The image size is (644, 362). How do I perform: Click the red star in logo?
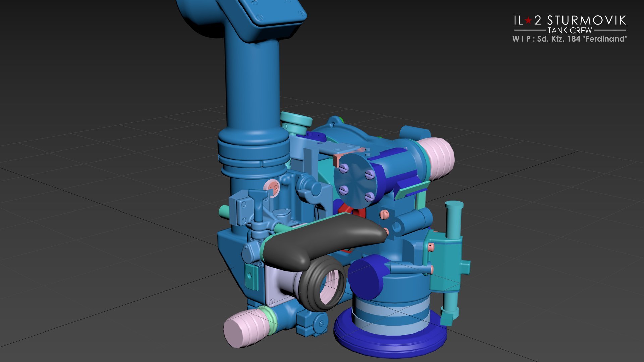click(x=528, y=21)
